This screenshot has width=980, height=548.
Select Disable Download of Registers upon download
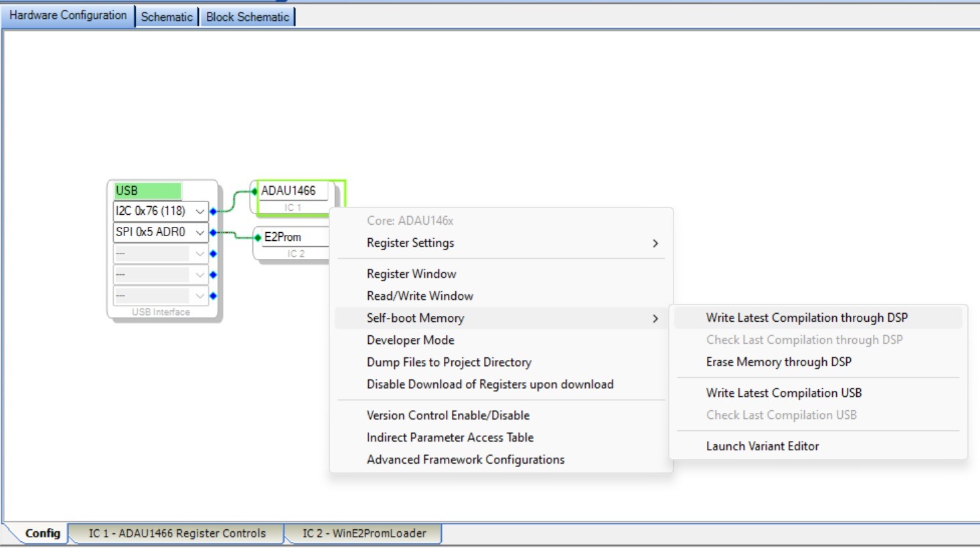501,384
